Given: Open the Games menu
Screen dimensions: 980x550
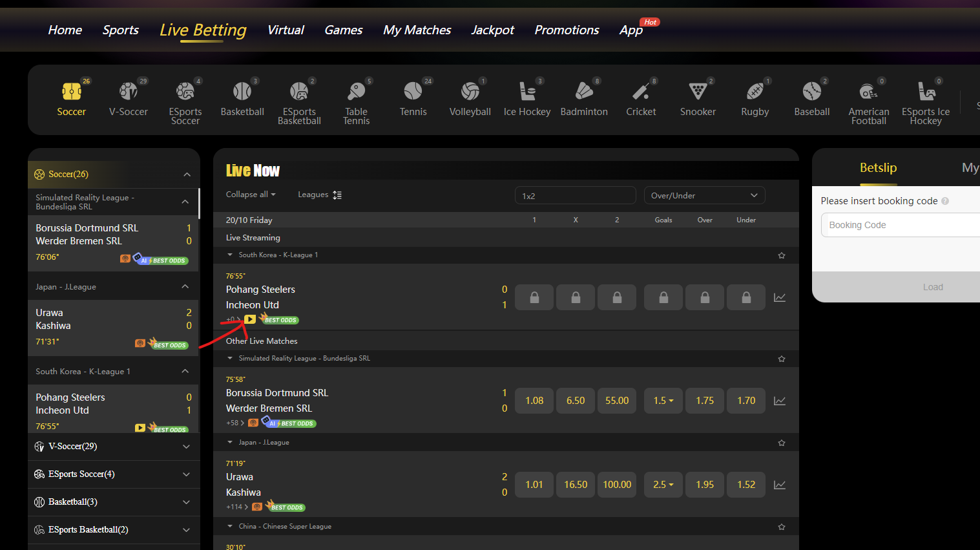Looking at the screenshot, I should (344, 30).
